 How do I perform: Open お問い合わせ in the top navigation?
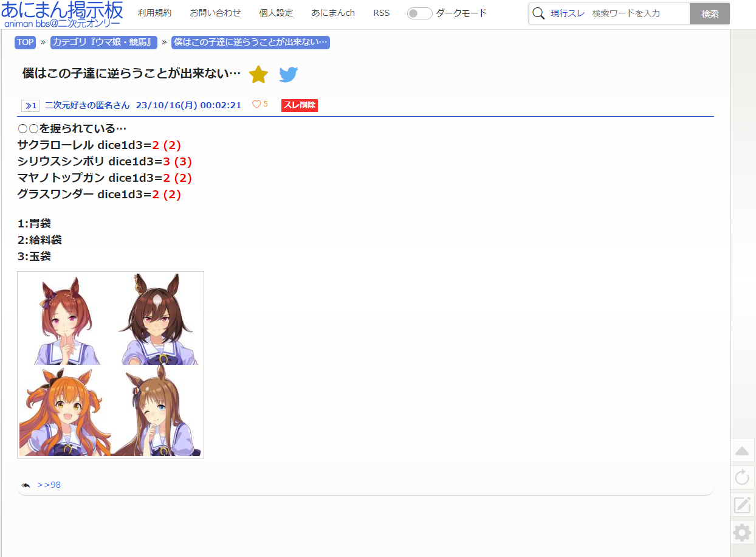click(215, 13)
